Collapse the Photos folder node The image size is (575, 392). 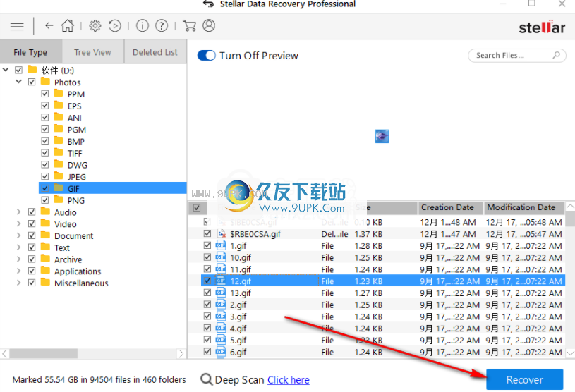(19, 81)
